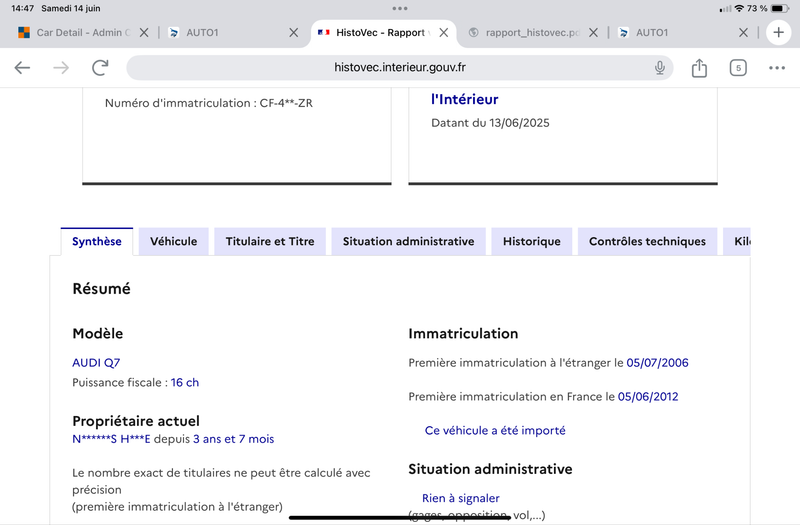
Task: Click the AUDI Q7 model text
Action: coord(96,363)
